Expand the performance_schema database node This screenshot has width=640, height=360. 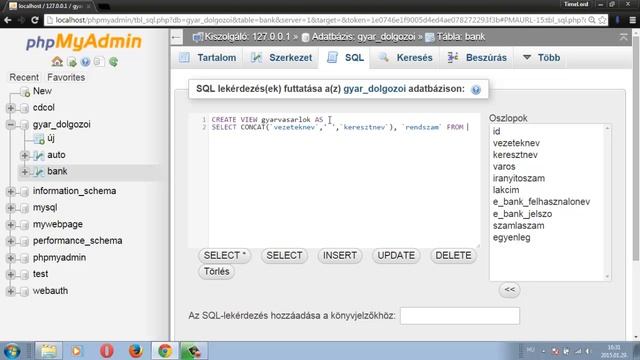[x=11, y=241]
